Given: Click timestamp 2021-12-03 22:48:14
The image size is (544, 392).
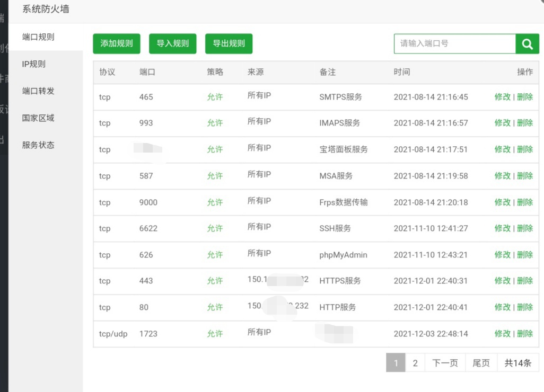Looking at the screenshot, I should click(x=431, y=334).
